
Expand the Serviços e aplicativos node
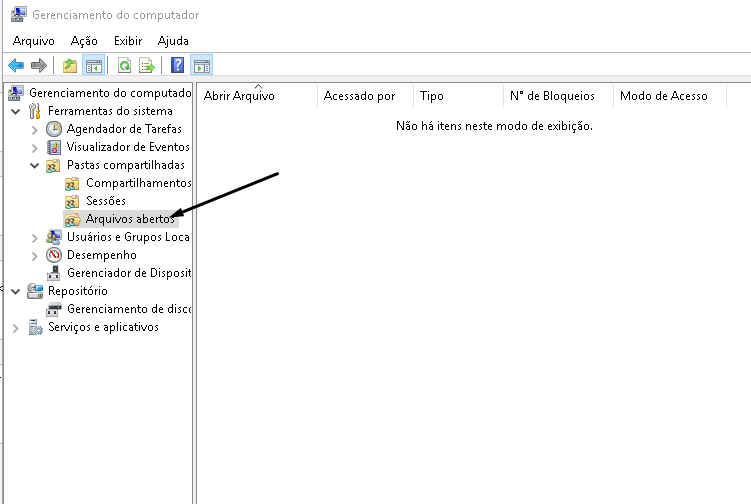pyautogui.click(x=16, y=327)
